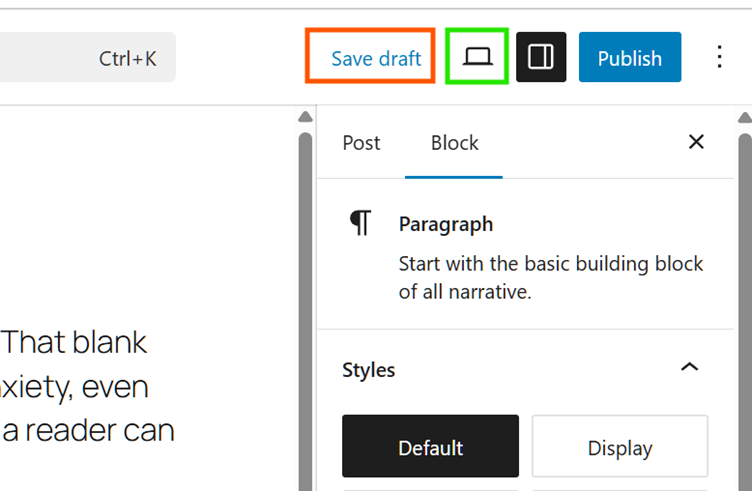Click the Styles section heading
This screenshot has width=752, height=491.
pyautogui.click(x=369, y=370)
